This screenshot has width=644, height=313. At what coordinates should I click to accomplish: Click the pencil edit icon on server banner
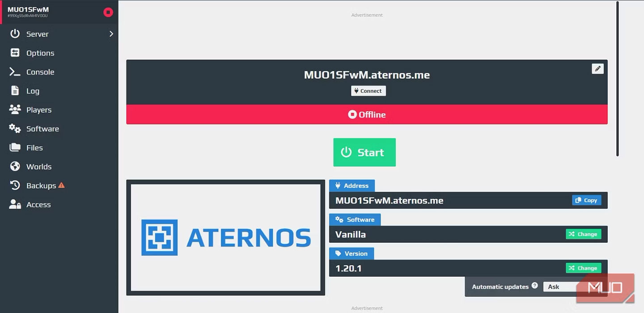pos(597,68)
